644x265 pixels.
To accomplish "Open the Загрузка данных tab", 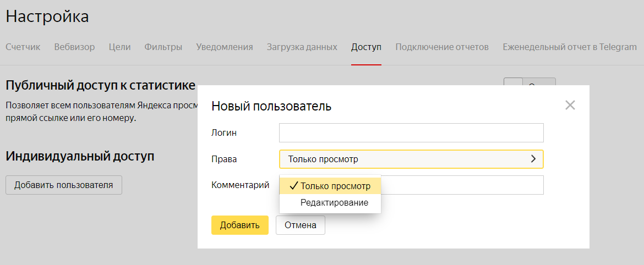I will pos(302,47).
